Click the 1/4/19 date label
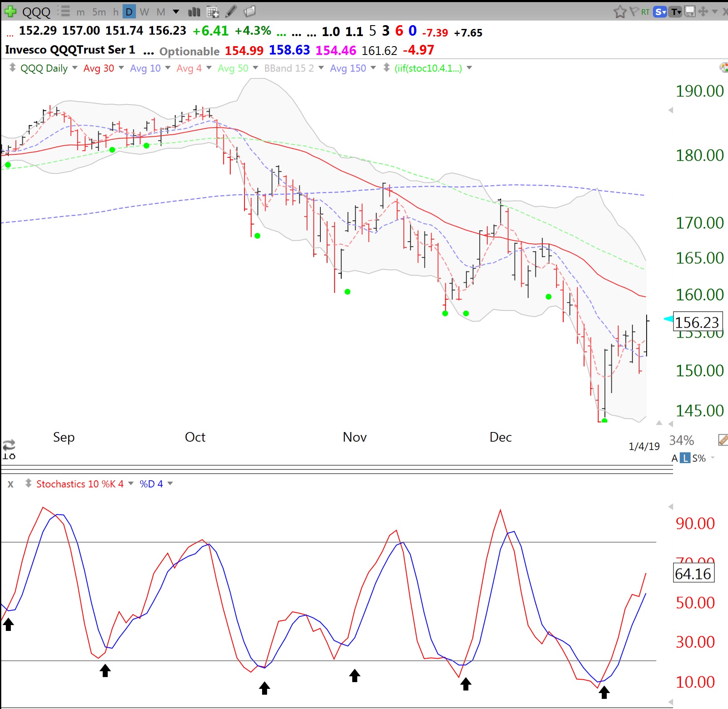Viewport: 728px width, 709px height. click(644, 446)
